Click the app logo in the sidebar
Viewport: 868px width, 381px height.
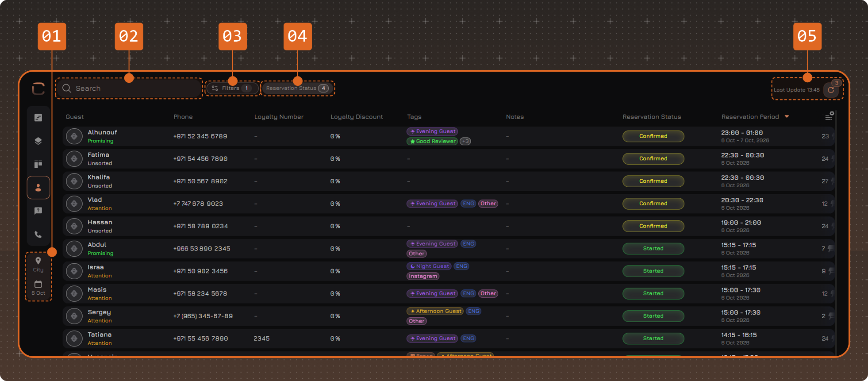click(38, 89)
